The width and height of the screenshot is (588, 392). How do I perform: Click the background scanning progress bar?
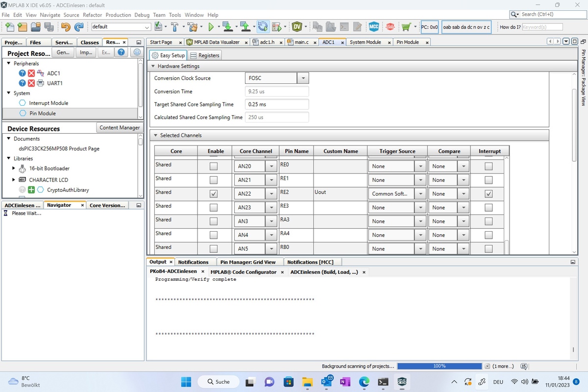point(440,366)
